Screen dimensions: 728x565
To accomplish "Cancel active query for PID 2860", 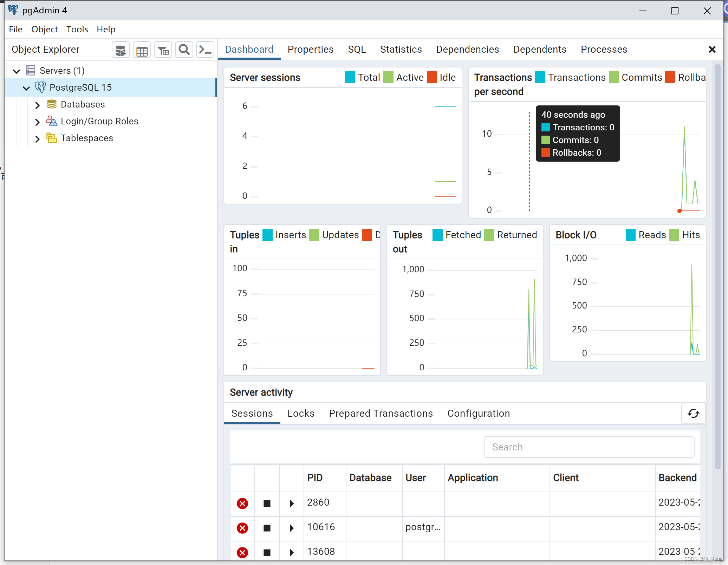I will click(x=267, y=504).
